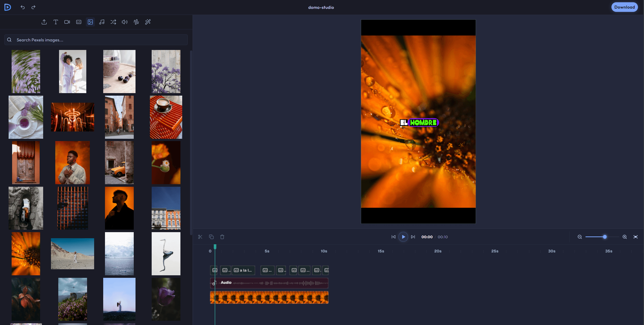Click the fit timeline to screen icon
This screenshot has height=325, width=644.
[x=635, y=237]
